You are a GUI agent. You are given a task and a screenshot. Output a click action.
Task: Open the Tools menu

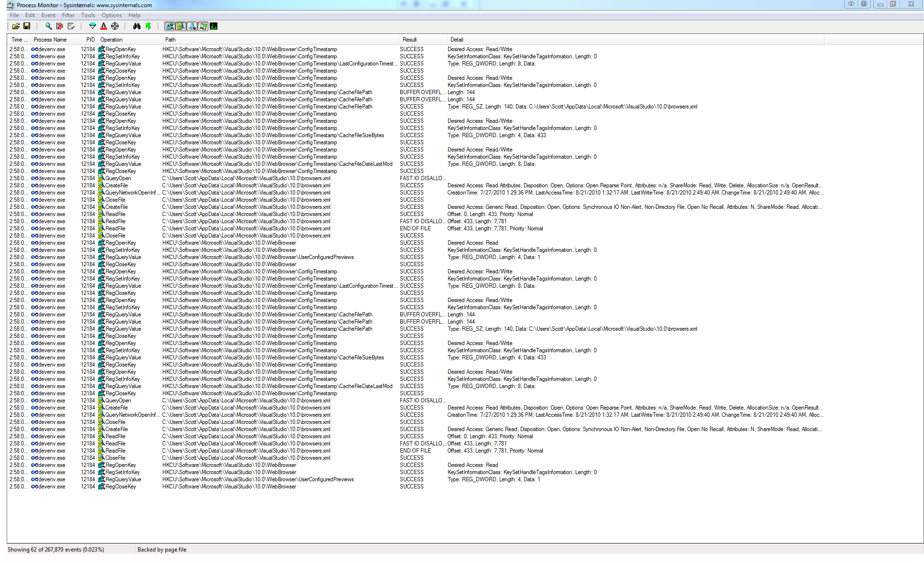coord(88,15)
